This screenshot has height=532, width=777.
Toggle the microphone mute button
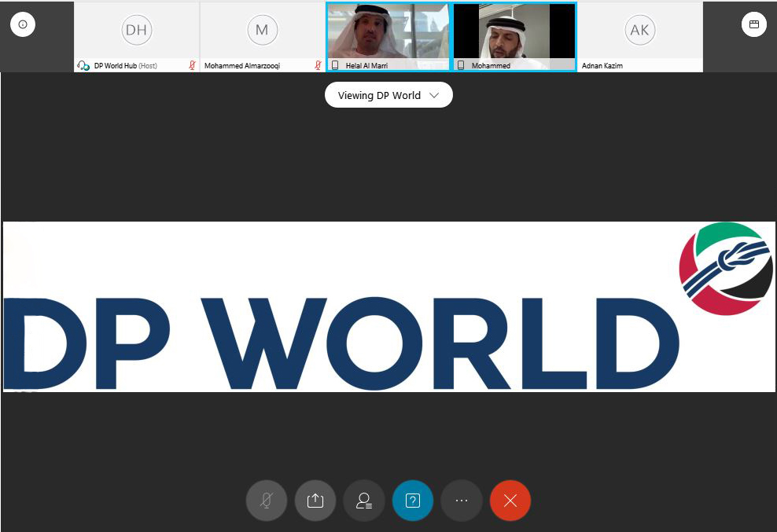[267, 501]
